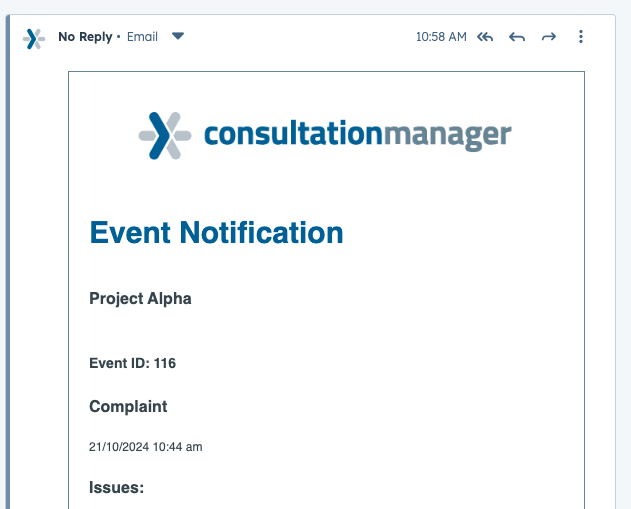This screenshot has width=631, height=509.
Task: Select the Event Notification heading
Action: coord(216,233)
